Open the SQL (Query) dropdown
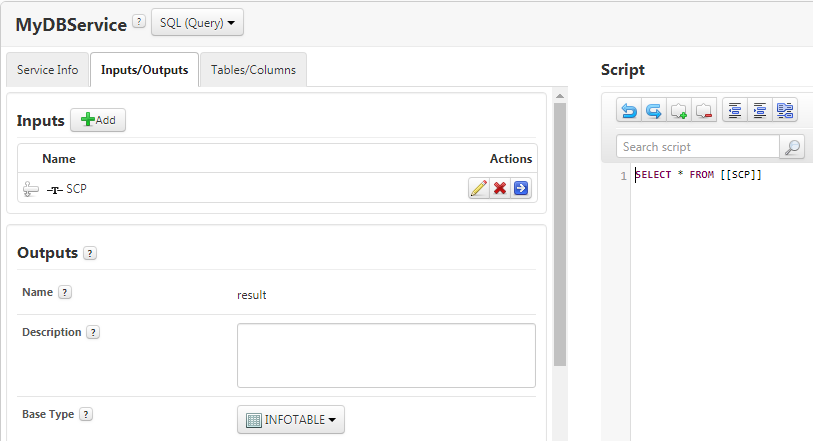The height and width of the screenshot is (441, 813). (197, 23)
